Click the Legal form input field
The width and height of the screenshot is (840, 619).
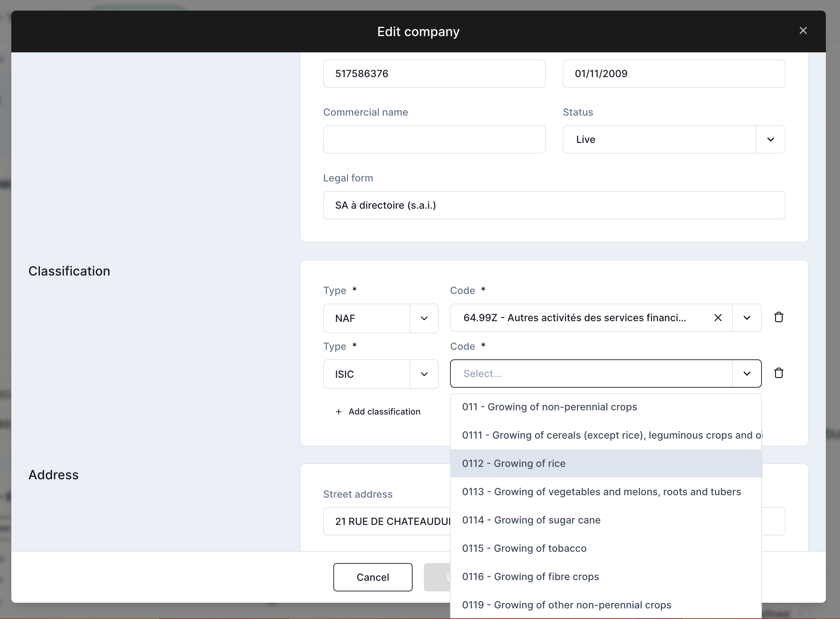[554, 206]
